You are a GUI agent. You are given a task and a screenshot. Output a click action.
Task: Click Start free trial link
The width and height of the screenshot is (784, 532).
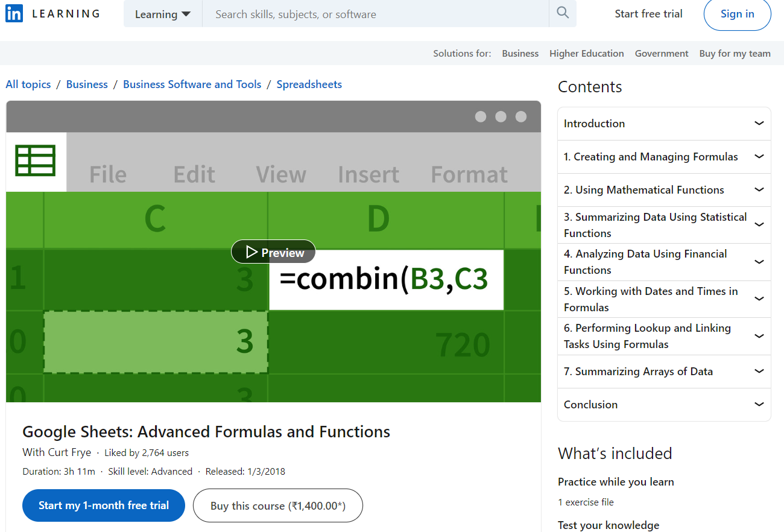tap(648, 14)
